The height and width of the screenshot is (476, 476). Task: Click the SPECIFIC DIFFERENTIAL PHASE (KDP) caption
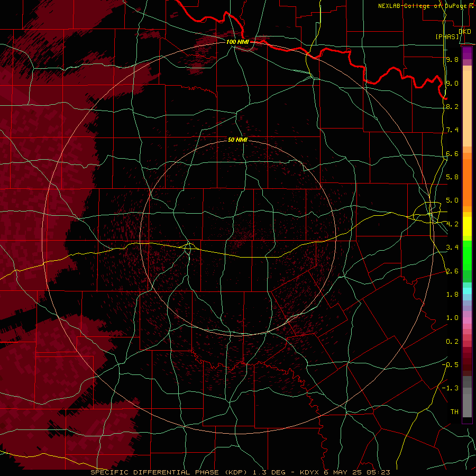[x=168, y=472]
